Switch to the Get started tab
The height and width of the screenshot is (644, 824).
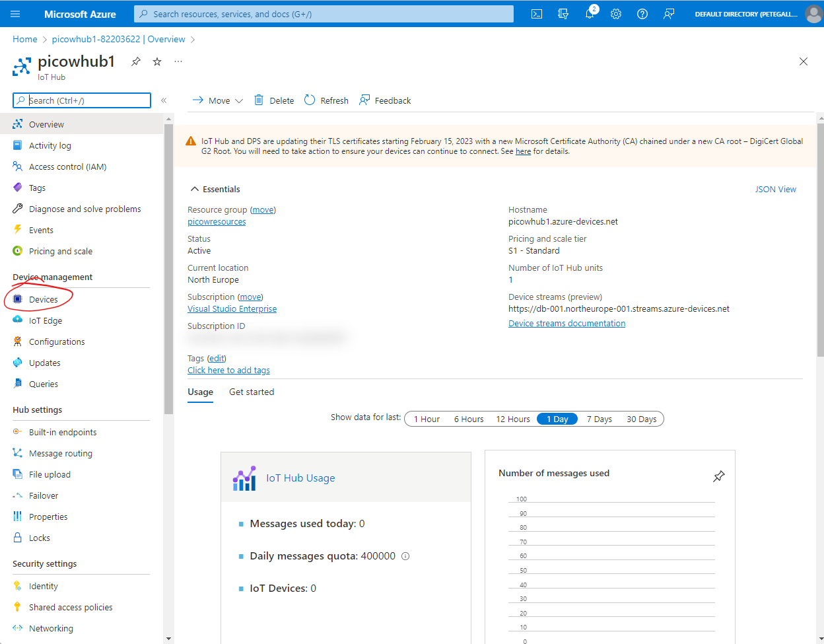[x=252, y=392]
